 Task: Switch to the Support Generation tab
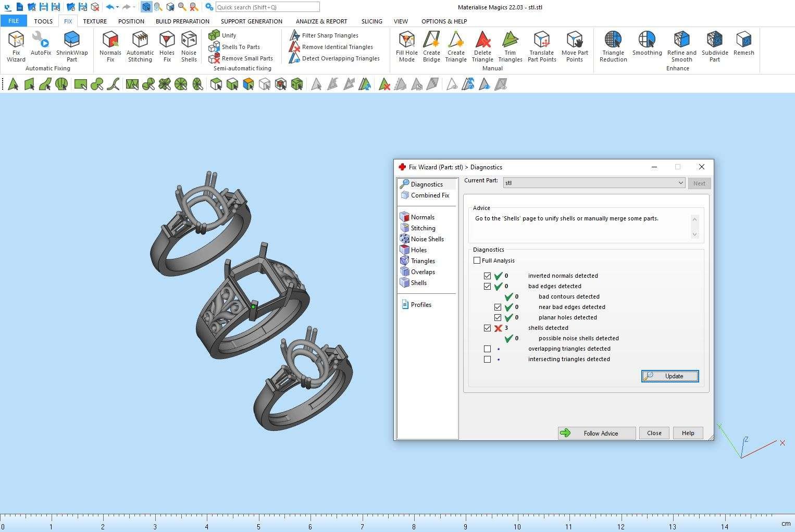[251, 21]
